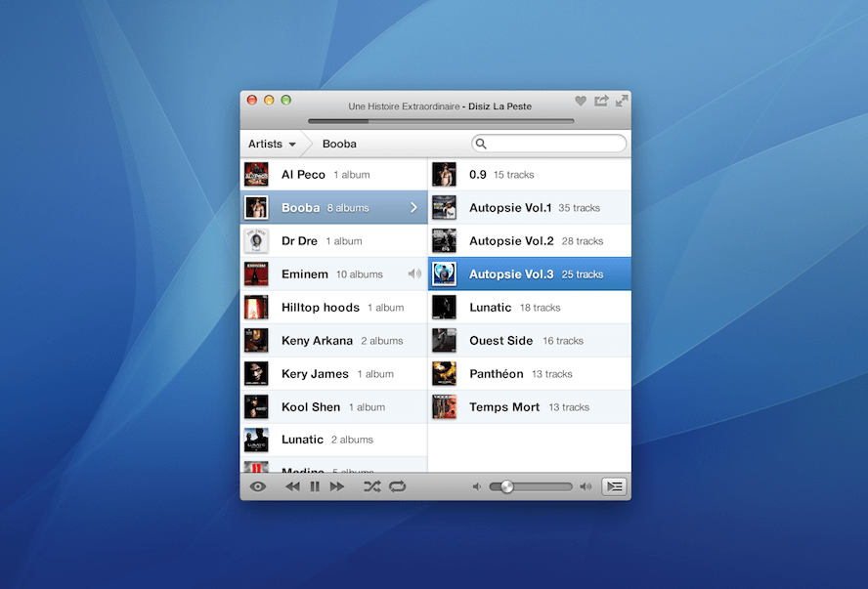Select artist Keny Arkana
The width and height of the screenshot is (868, 589).
point(333,341)
